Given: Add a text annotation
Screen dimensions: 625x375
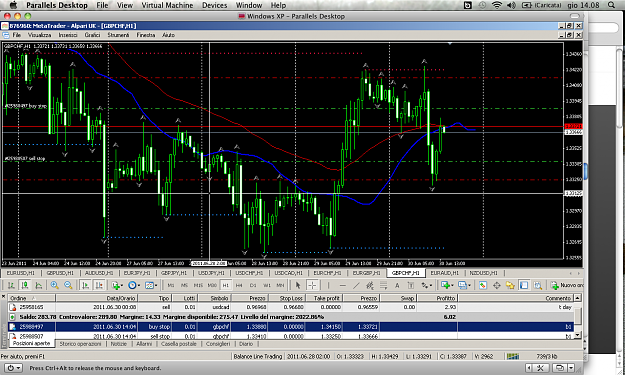Looking at the screenshot, I should click(397, 285).
